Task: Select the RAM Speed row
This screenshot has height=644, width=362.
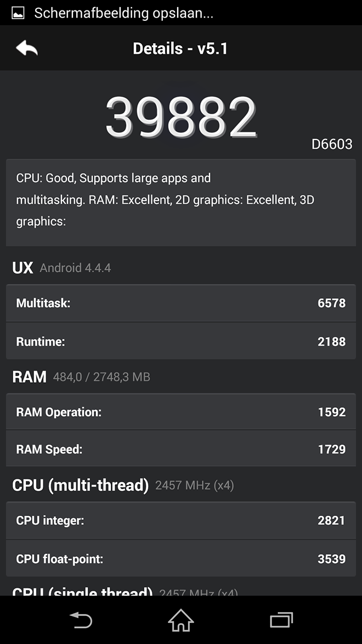Action: pyautogui.click(x=181, y=449)
